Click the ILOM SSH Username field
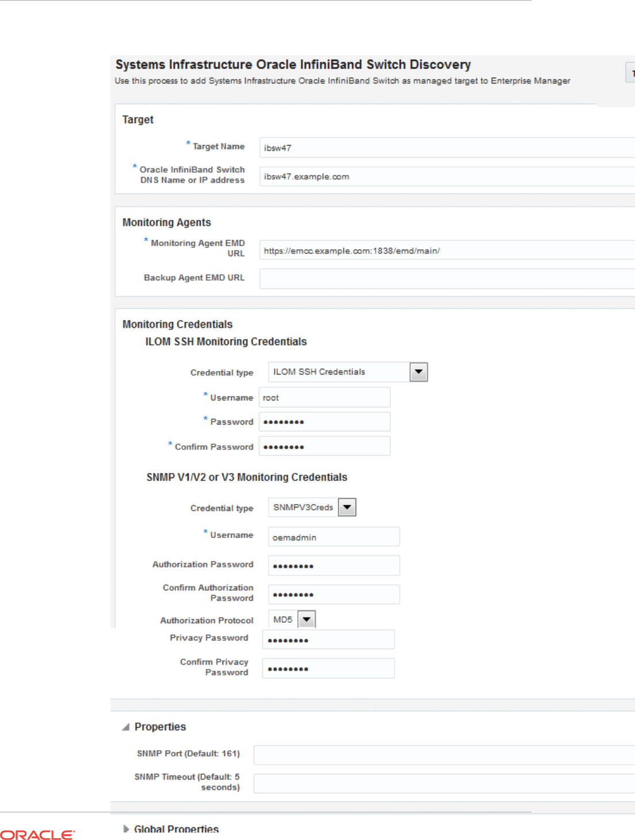This screenshot has height=840, width=635. pos(324,398)
